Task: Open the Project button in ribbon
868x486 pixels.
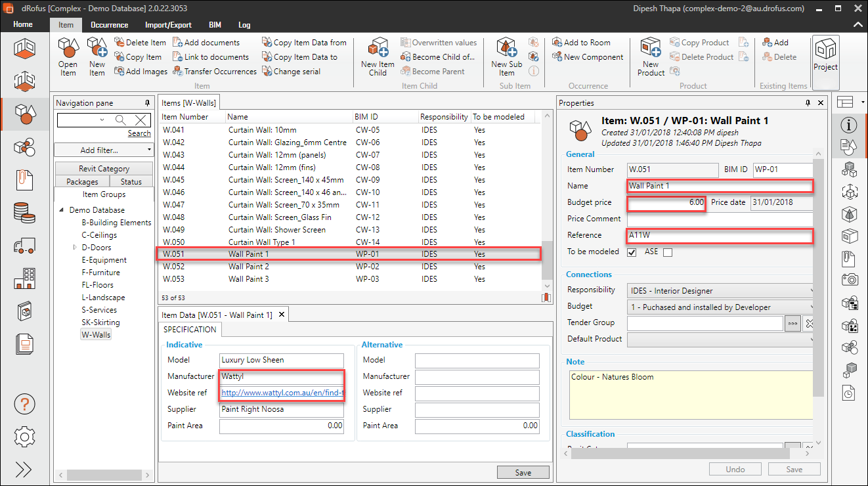Action: 825,55
